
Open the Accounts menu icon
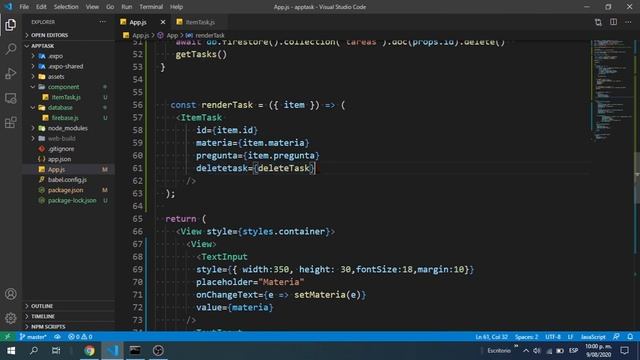11,294
